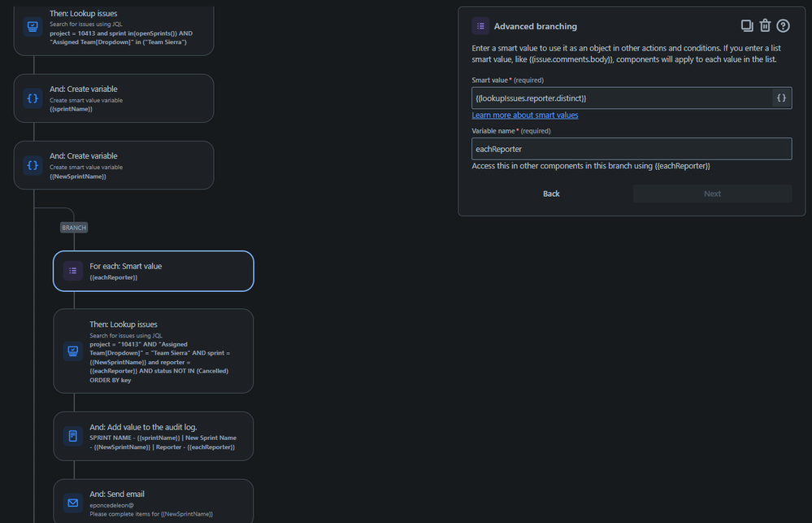812x523 pixels.
Task: Click the Advanced branching header list icon
Action: [x=480, y=25]
